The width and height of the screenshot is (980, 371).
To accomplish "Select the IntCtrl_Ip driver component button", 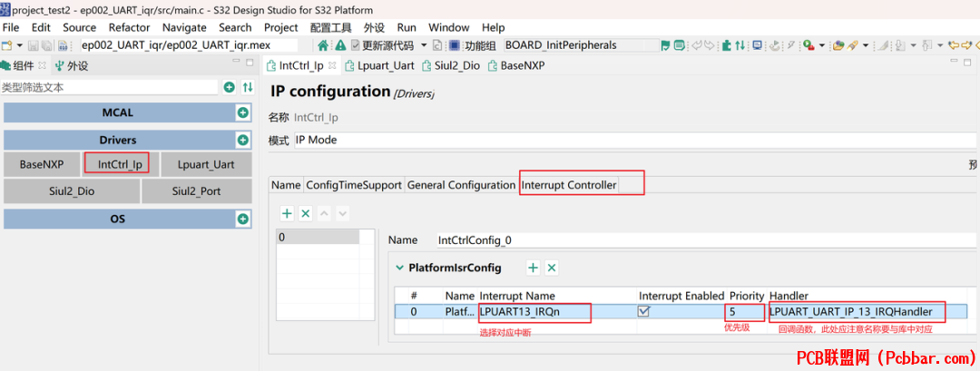I will click(120, 164).
